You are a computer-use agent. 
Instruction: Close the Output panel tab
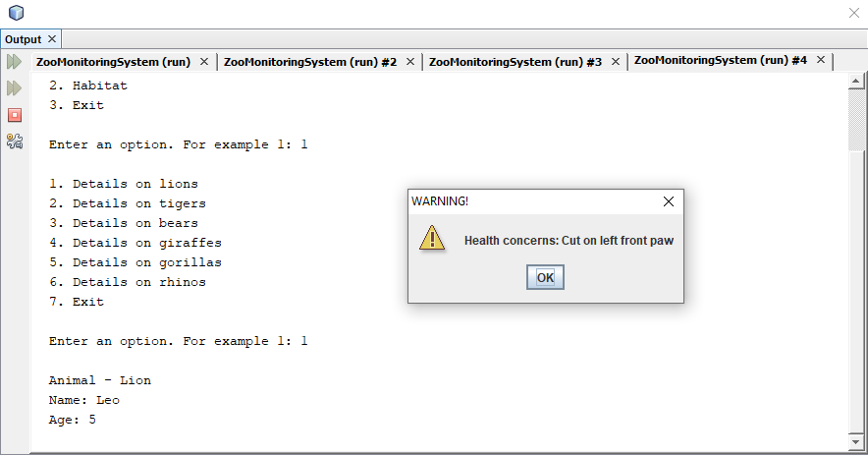(52, 38)
